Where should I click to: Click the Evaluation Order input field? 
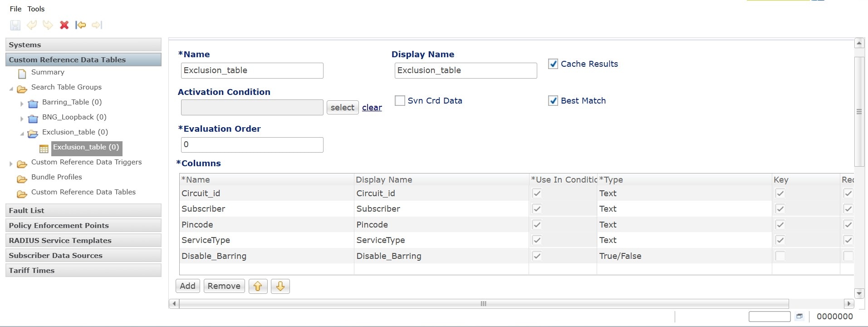click(x=252, y=145)
